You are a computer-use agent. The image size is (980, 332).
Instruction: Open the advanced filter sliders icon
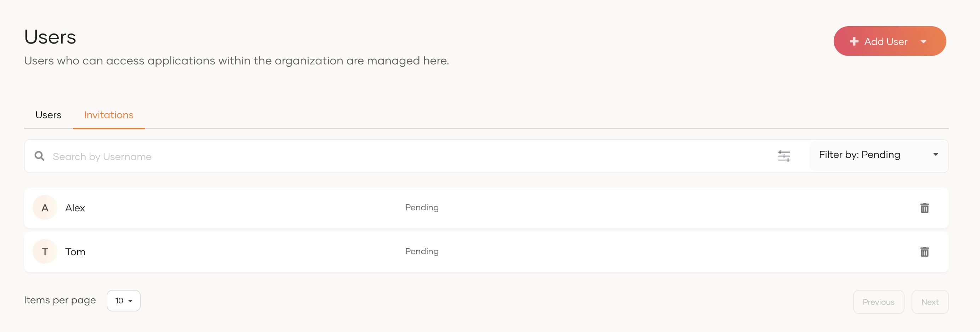(x=784, y=156)
